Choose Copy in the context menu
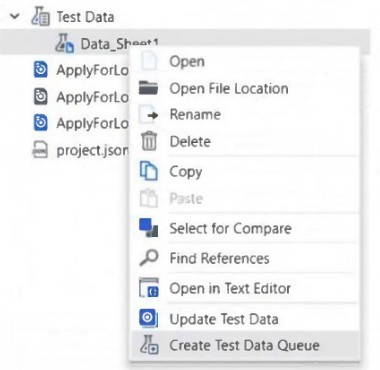This screenshot has width=380, height=370. [186, 172]
